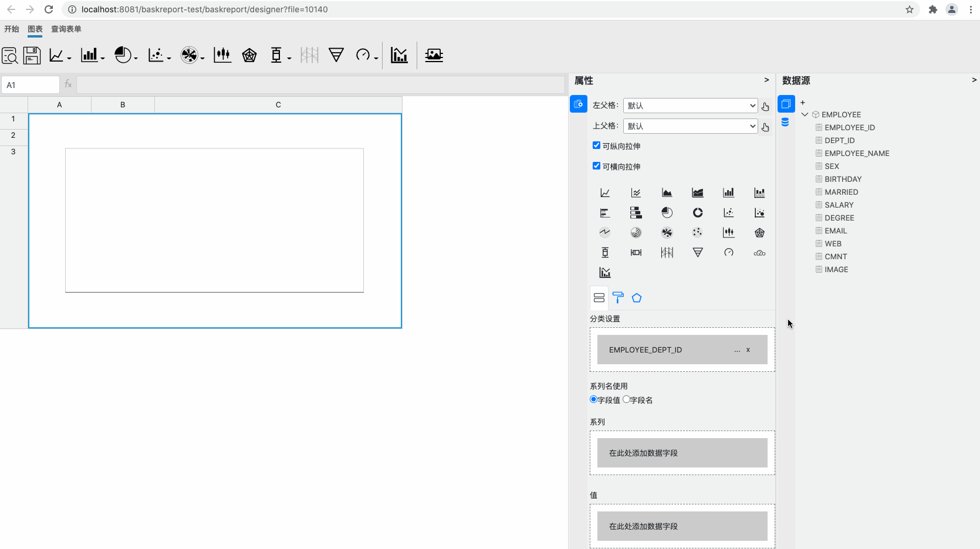The image size is (980, 549).
Task: Click the plus button to add dataset
Action: (x=803, y=103)
